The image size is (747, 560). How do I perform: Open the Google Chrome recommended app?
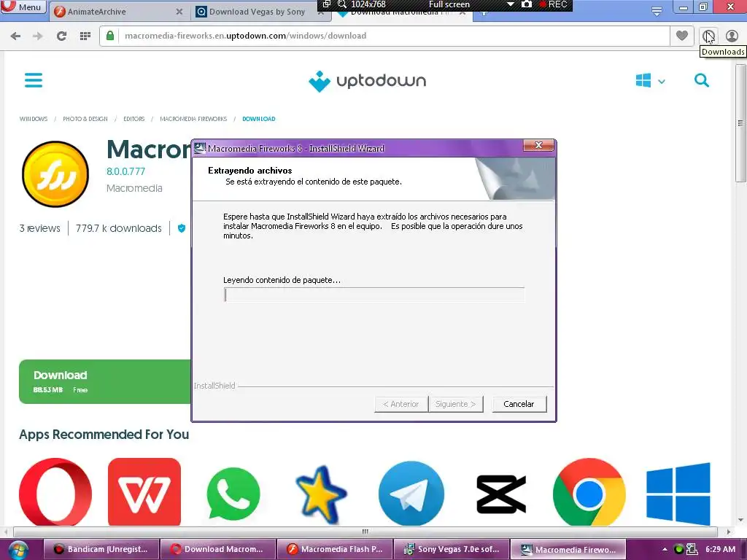click(589, 493)
